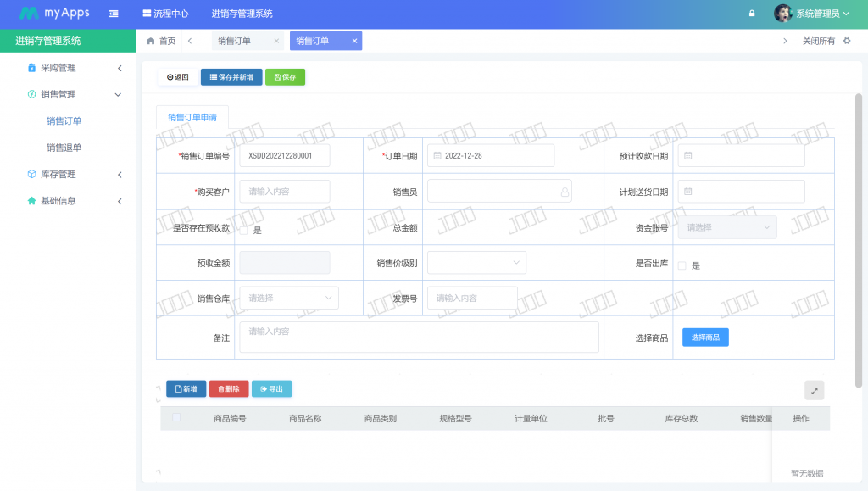
Task: Click the lock screen icon
Action: [752, 14]
